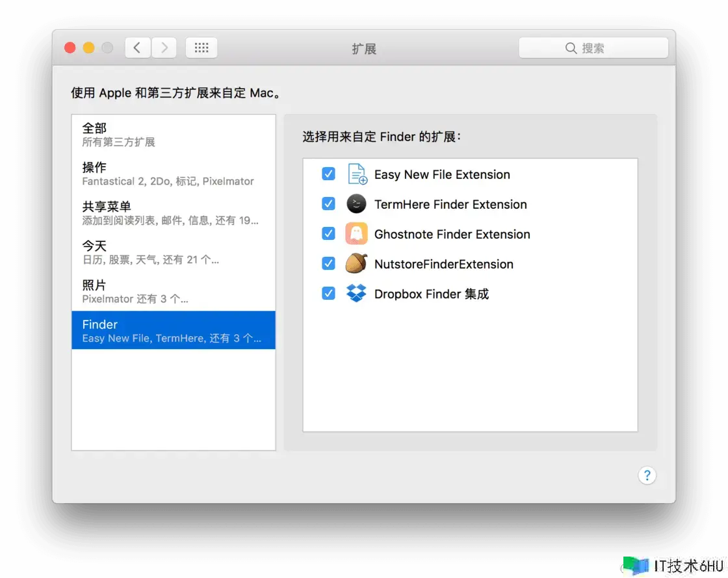Click the Ghostnote ghost icon
The width and height of the screenshot is (728, 578).
point(356,234)
